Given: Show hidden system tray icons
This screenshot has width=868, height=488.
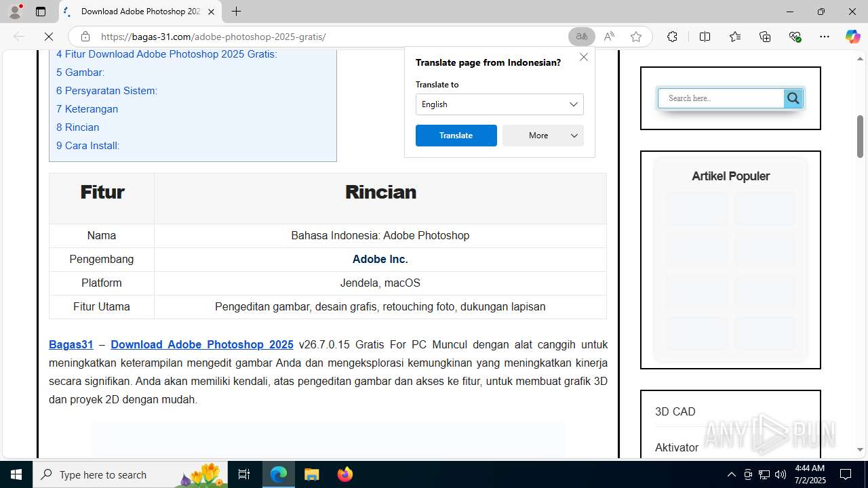Looking at the screenshot, I should tap(731, 474).
